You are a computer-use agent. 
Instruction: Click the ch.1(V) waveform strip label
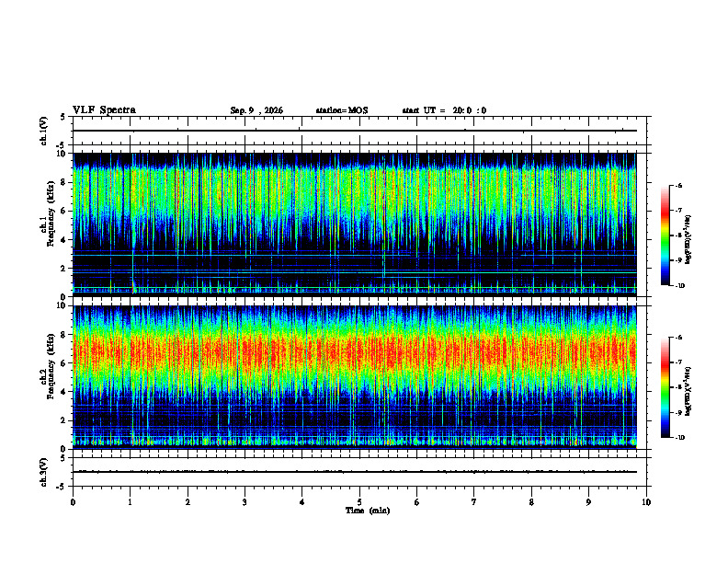pos(44,131)
